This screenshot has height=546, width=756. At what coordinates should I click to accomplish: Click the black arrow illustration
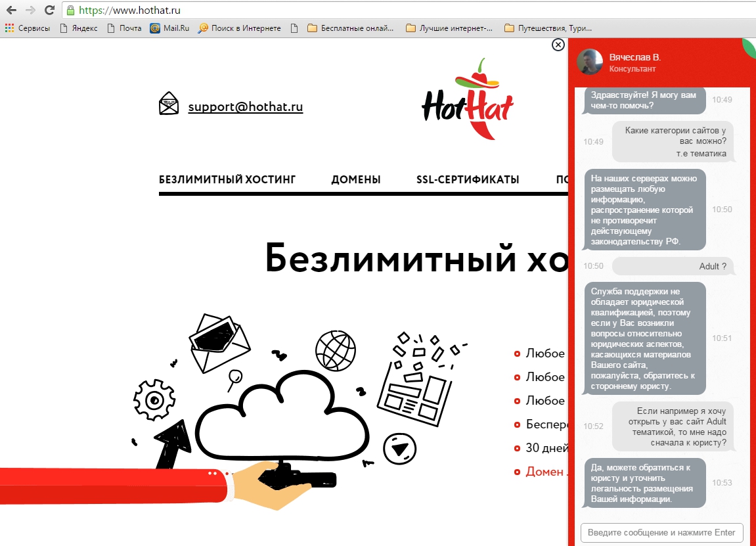pyautogui.click(x=173, y=444)
